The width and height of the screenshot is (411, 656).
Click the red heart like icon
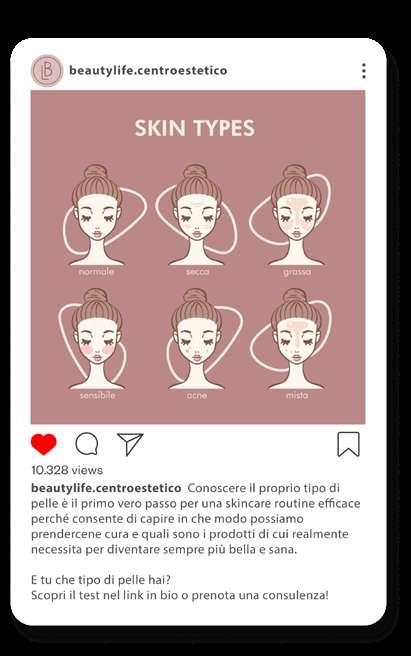pos(44,444)
